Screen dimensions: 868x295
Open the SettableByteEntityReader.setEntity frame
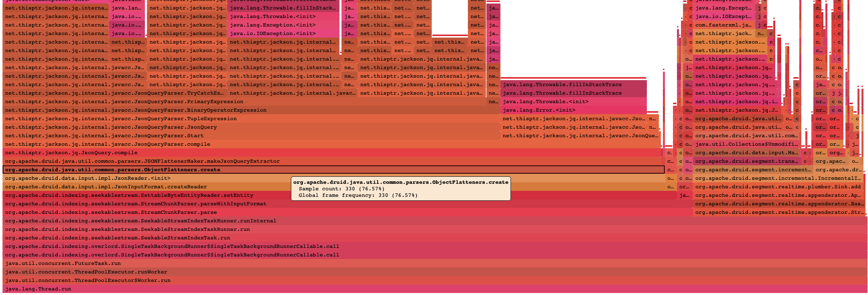coord(340,195)
